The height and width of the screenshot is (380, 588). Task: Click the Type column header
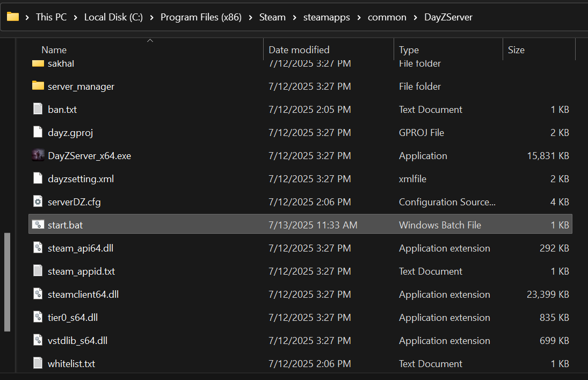[x=409, y=49]
